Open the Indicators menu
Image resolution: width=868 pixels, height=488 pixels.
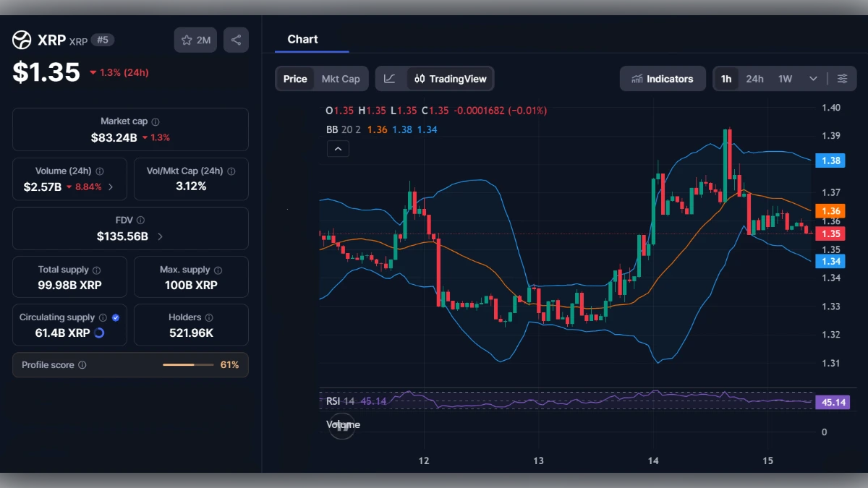663,78
